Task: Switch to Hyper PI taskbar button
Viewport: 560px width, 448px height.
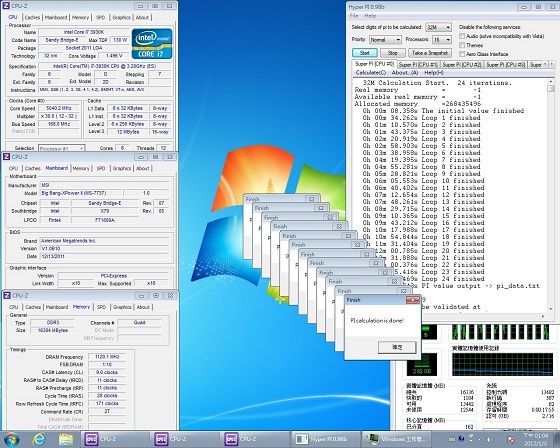Action: [325, 439]
